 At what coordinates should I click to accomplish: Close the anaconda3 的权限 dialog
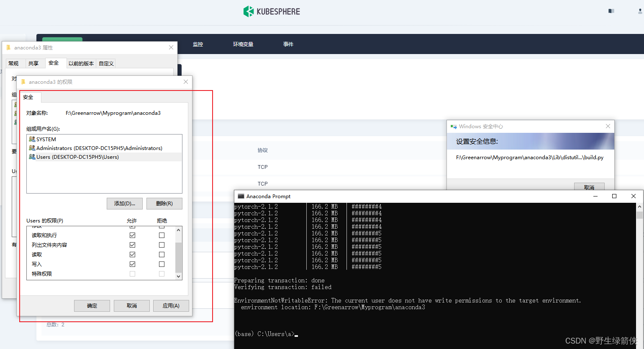186,82
